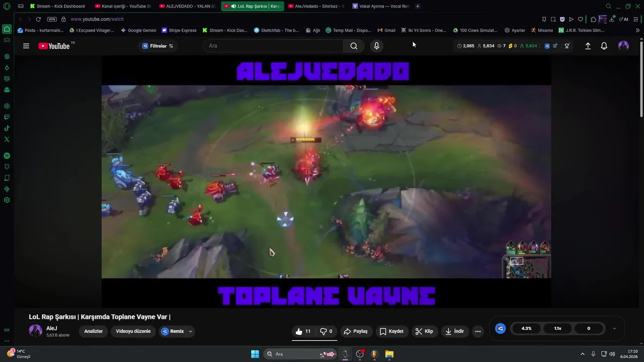Open Google Gemini bookmark
Image resolution: width=644 pixels, height=362 pixels.
[x=138, y=30]
